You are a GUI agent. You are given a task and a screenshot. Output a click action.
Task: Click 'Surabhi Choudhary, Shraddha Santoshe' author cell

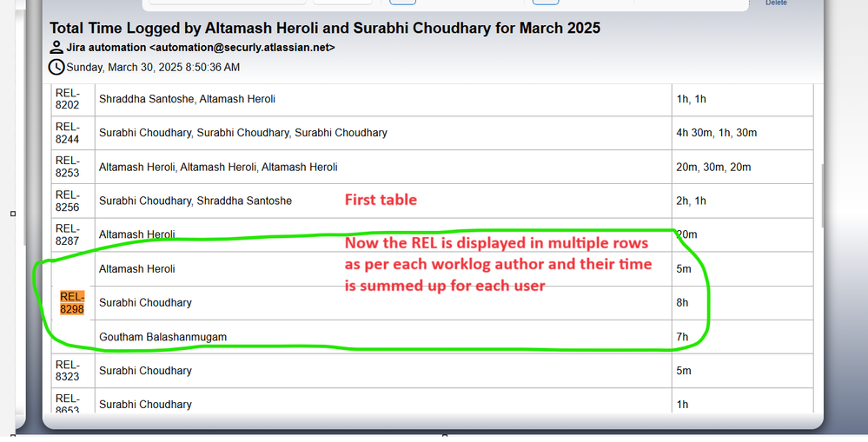point(383,201)
